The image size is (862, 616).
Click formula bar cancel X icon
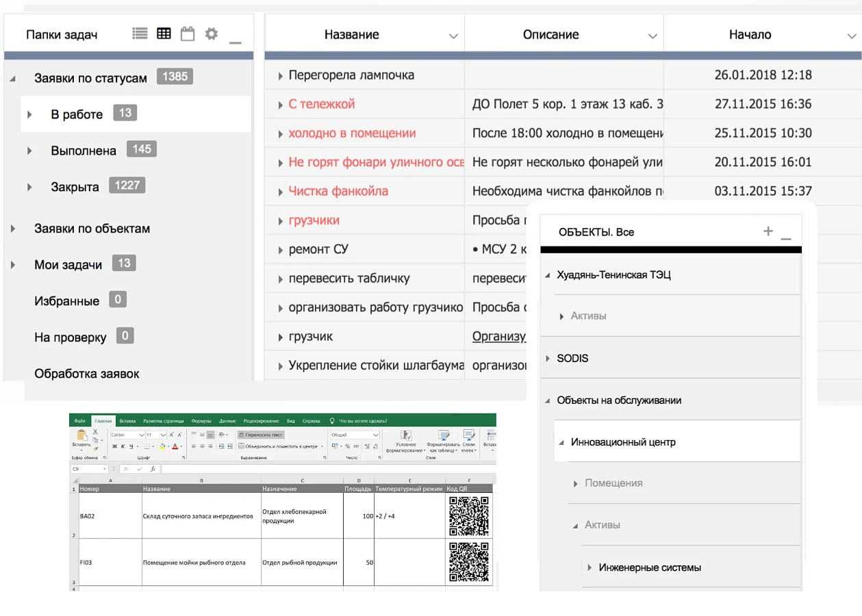tap(126, 469)
